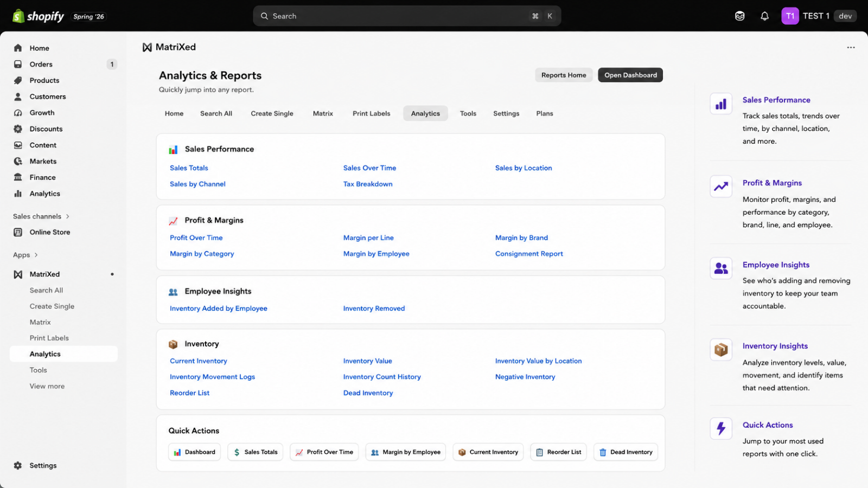Click the T1 store avatar

(790, 16)
